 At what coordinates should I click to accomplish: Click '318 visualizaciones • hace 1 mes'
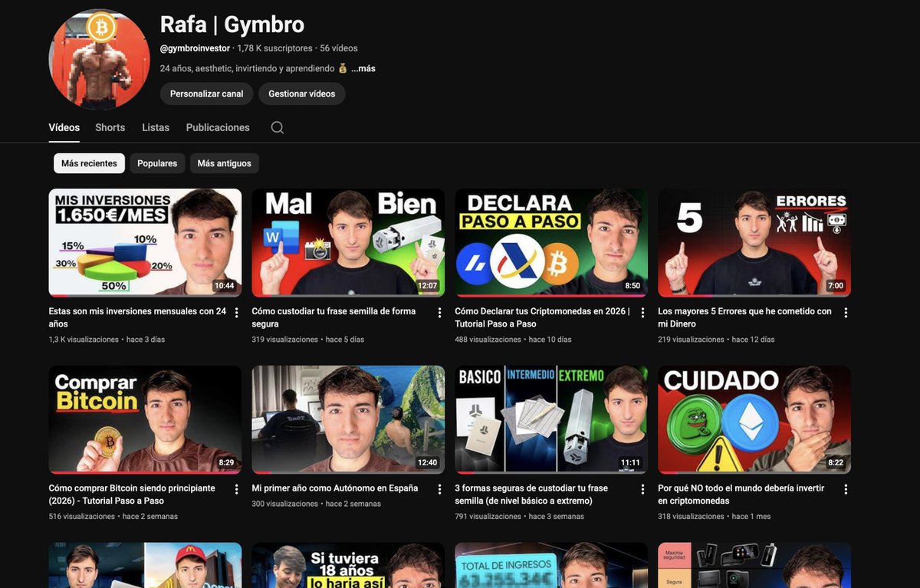click(715, 517)
